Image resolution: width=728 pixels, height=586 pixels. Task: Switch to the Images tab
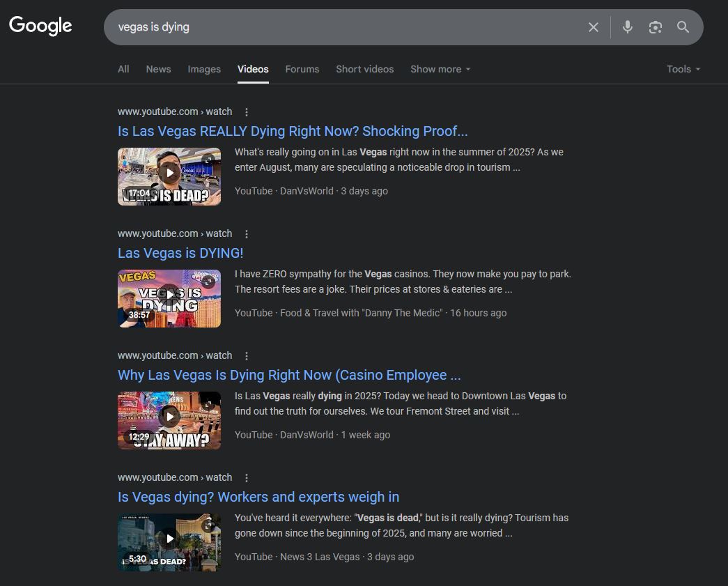(x=204, y=69)
